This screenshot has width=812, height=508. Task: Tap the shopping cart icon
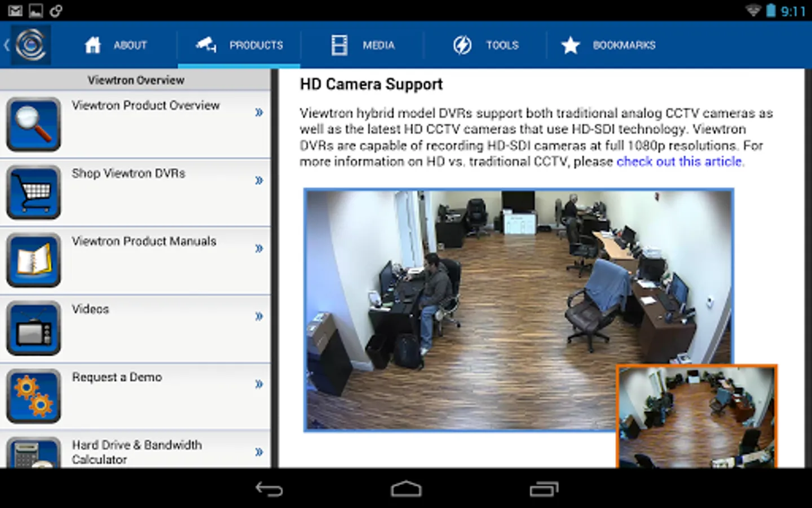point(34,192)
